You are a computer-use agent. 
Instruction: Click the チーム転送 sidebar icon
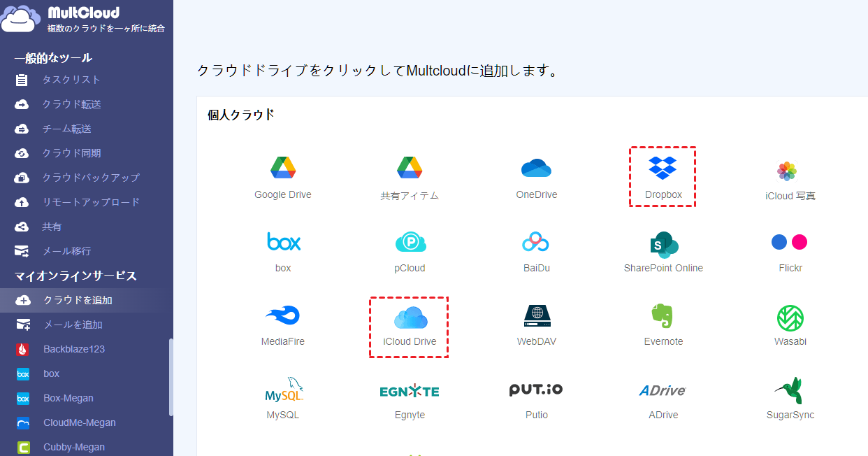click(x=22, y=129)
